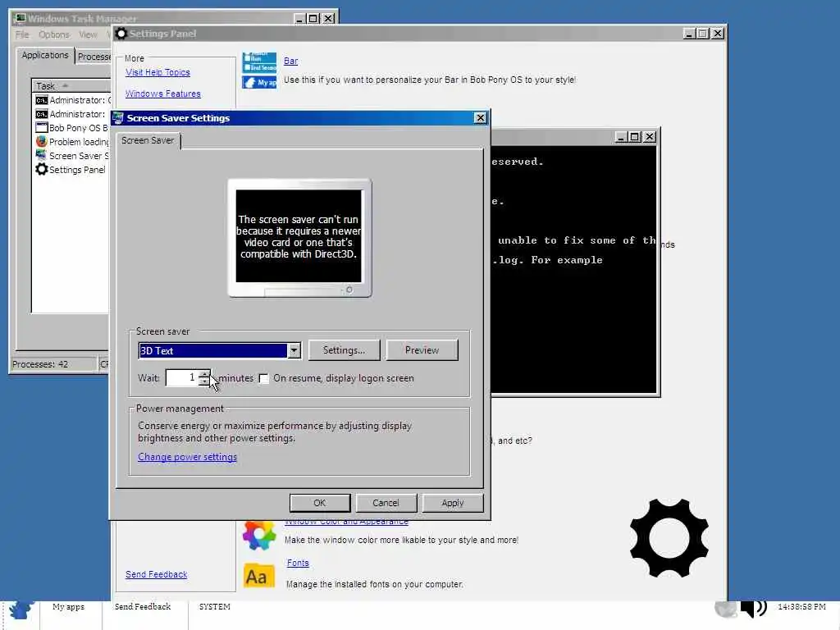Click the 'Fonts' link in Settings Panel
840x630 pixels.
(298, 563)
